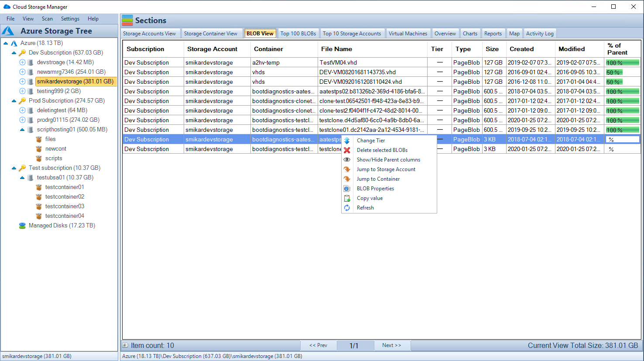Open the Scan menu
644x361 pixels.
point(47,19)
